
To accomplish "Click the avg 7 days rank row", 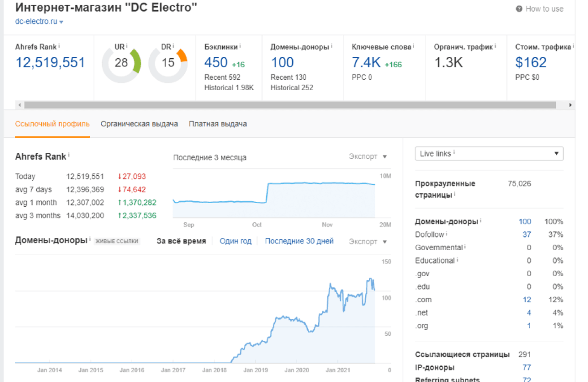I will [x=86, y=190].
